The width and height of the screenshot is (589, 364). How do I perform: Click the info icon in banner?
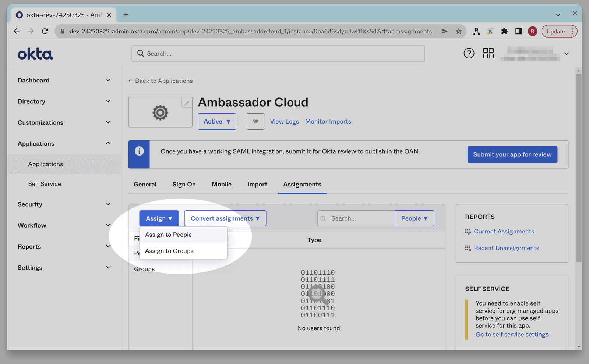pyautogui.click(x=139, y=151)
